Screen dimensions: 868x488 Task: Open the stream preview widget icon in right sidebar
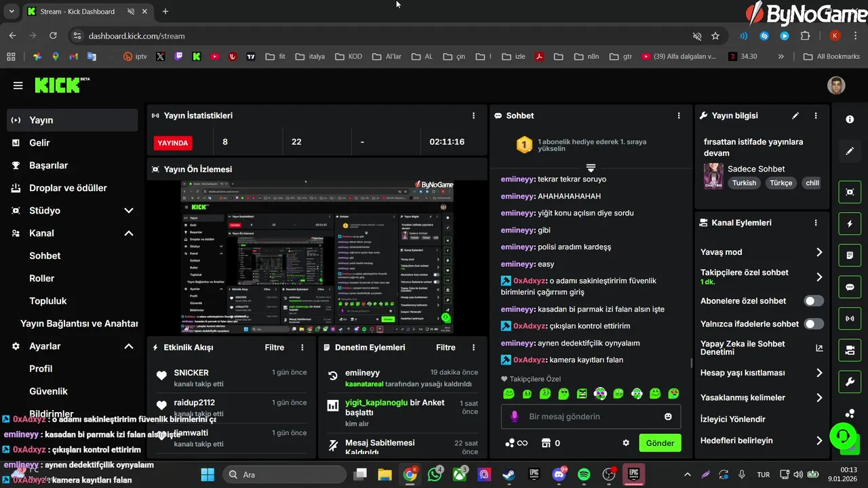[x=850, y=192]
